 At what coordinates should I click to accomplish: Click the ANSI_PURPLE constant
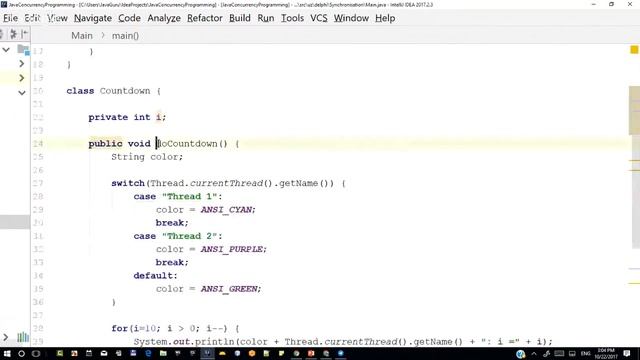point(233,249)
